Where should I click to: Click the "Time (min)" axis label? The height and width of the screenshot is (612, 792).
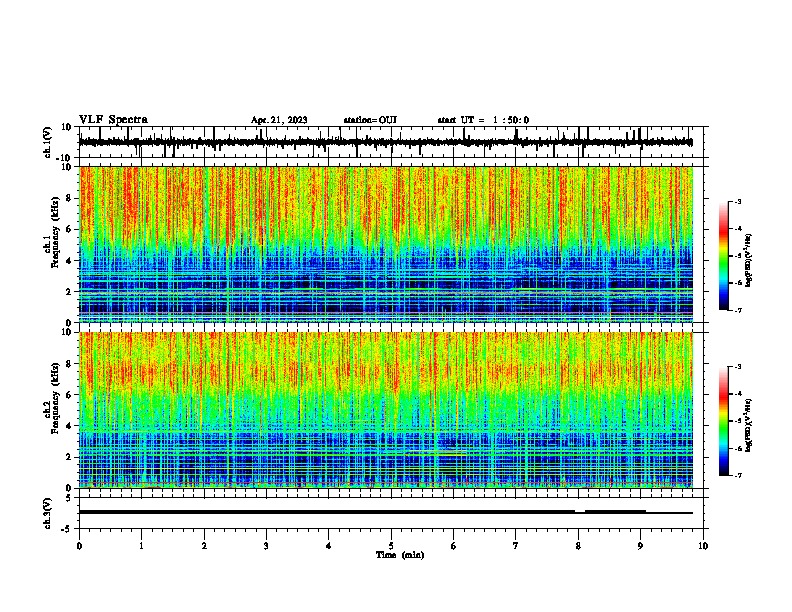point(400,555)
